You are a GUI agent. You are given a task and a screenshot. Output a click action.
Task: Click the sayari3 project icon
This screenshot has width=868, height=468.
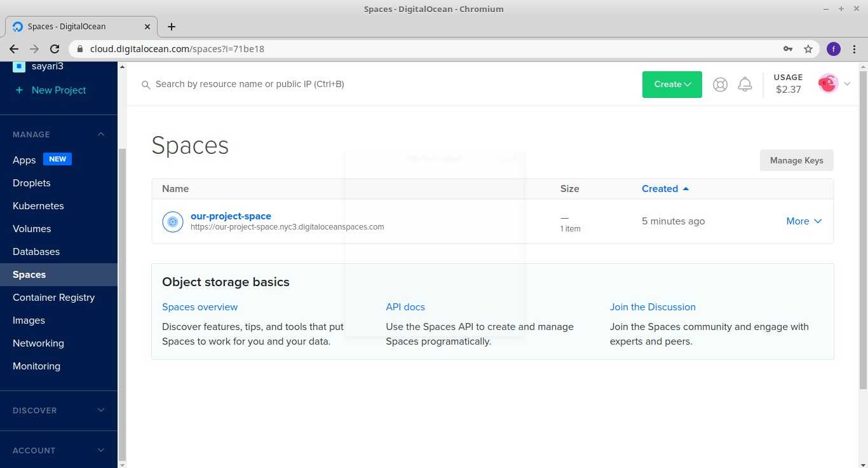[x=19, y=66]
